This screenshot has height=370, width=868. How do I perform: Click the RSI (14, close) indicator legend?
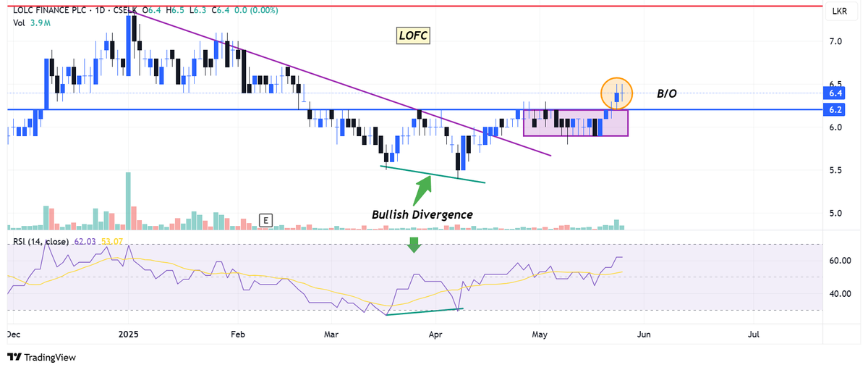(x=41, y=242)
